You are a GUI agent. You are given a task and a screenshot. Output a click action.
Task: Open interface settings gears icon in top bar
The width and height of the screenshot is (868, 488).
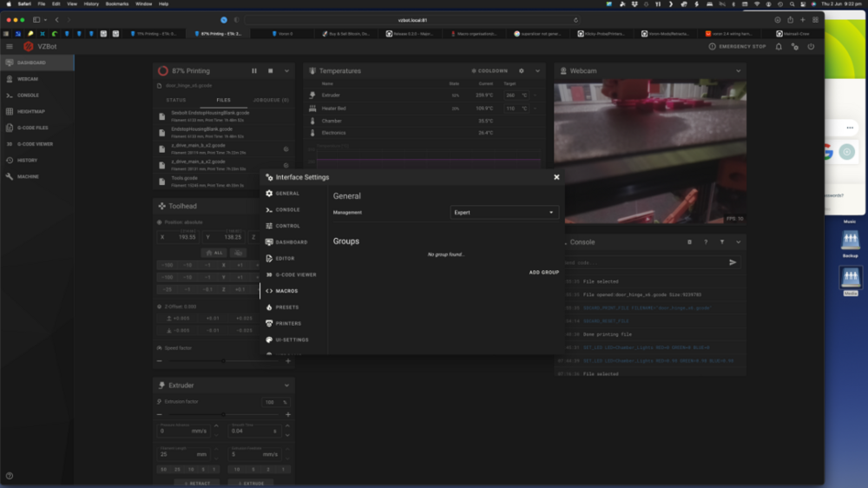click(x=795, y=47)
